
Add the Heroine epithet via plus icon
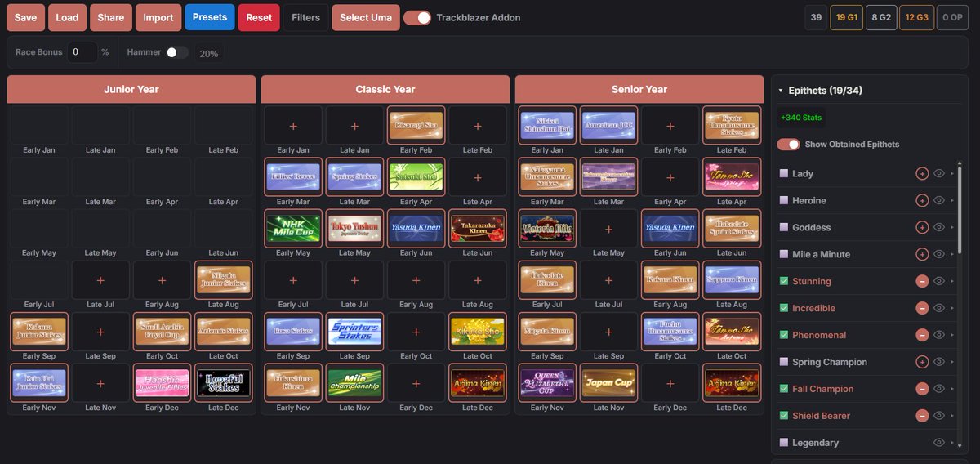tap(922, 200)
